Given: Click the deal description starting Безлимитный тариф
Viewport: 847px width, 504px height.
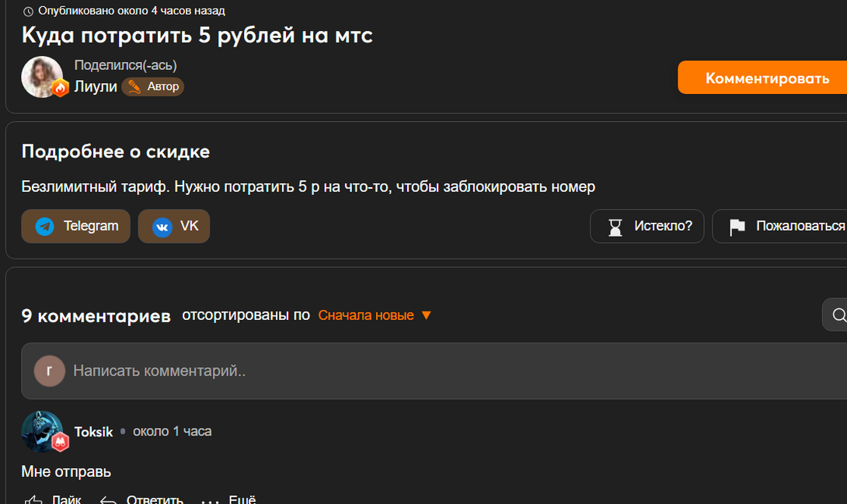Looking at the screenshot, I should [308, 186].
